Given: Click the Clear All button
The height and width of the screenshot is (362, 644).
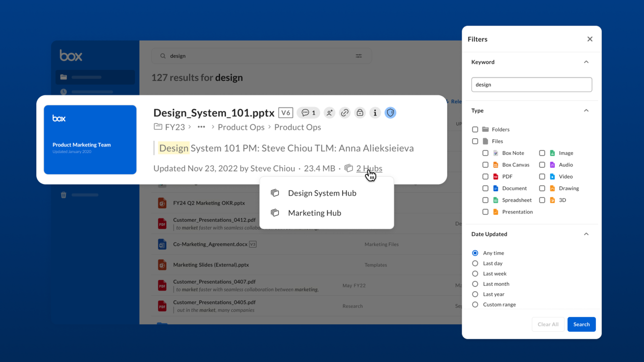Looking at the screenshot, I should 548,324.
